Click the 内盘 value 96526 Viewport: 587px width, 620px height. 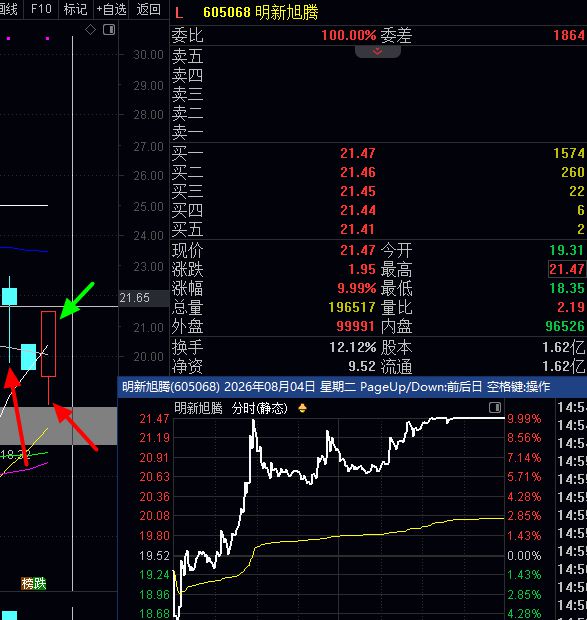tap(565, 326)
